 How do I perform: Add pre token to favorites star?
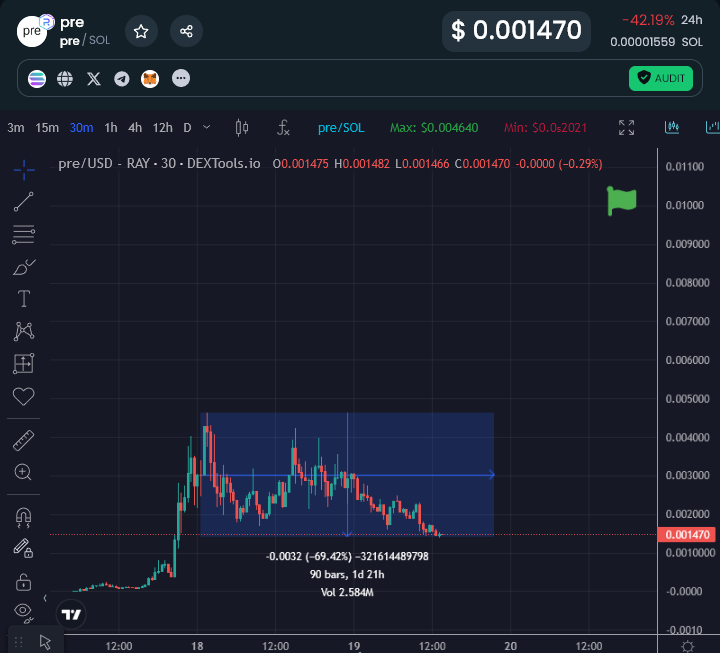pyautogui.click(x=141, y=31)
